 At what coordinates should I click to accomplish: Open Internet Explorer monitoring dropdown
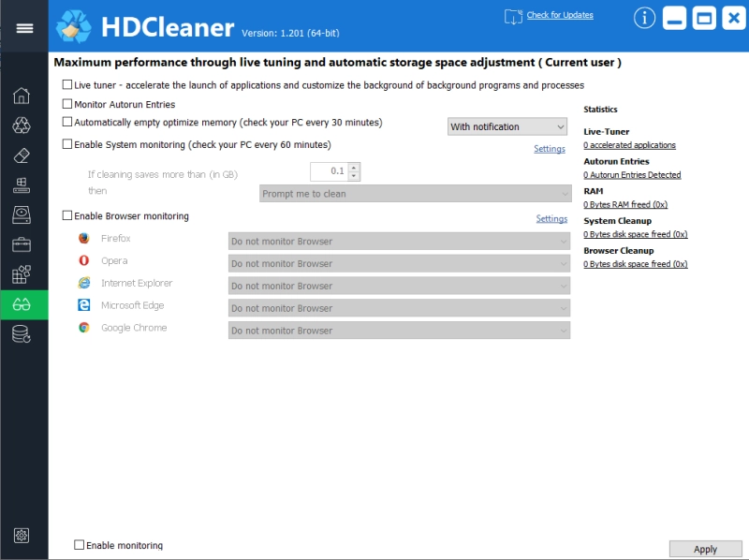(x=399, y=286)
